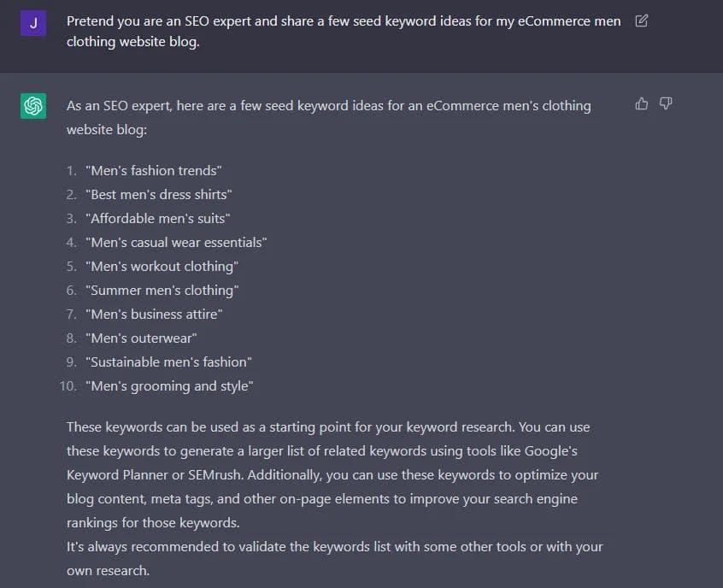Image resolution: width=723 pixels, height=588 pixels.
Task: Click the "Men's outerwear" list entry
Action: pos(141,338)
